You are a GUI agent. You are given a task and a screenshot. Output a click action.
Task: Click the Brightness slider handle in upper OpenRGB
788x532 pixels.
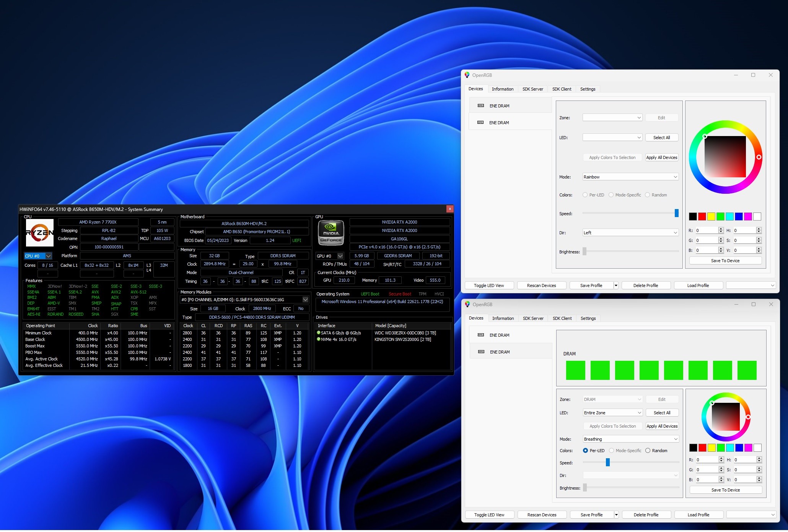click(x=584, y=251)
